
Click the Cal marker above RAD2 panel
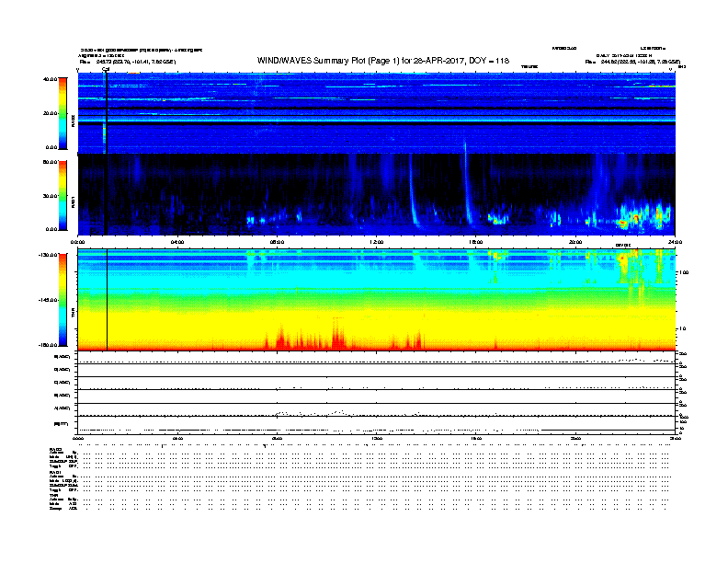coord(106,70)
